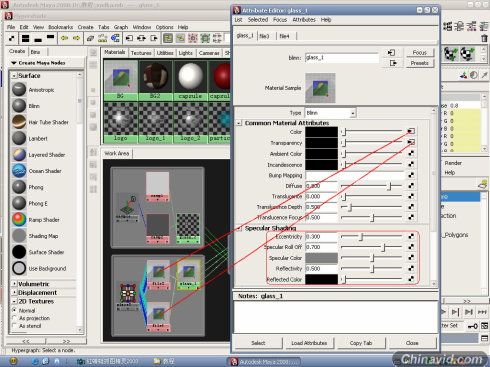The image size is (490, 367).
Task: Click the map button for Reflectivity
Action: (411, 268)
